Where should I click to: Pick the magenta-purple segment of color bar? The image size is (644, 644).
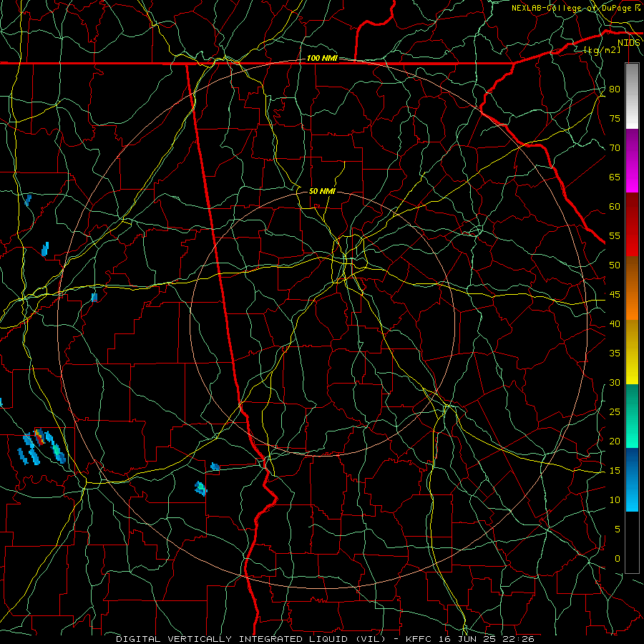coord(632,160)
